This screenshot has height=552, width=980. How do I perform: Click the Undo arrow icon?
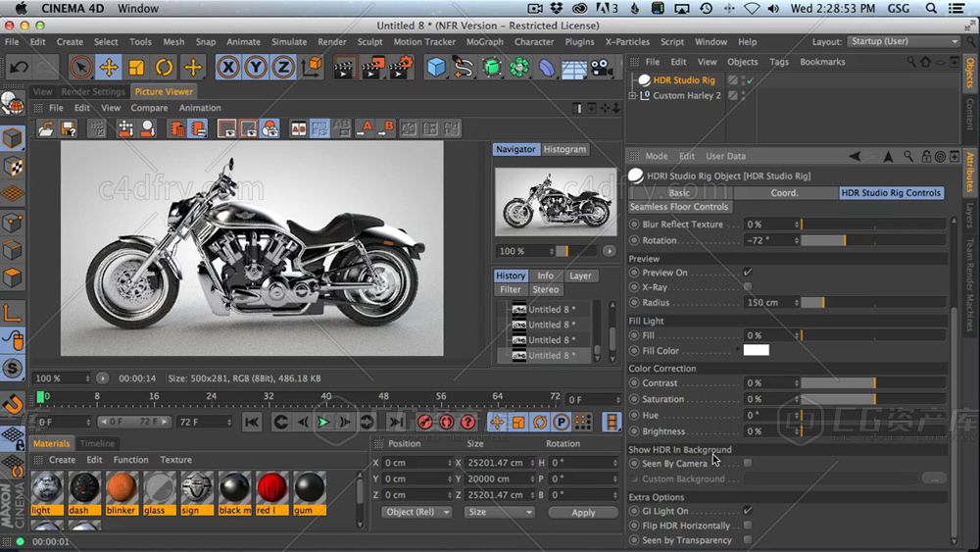coord(19,67)
